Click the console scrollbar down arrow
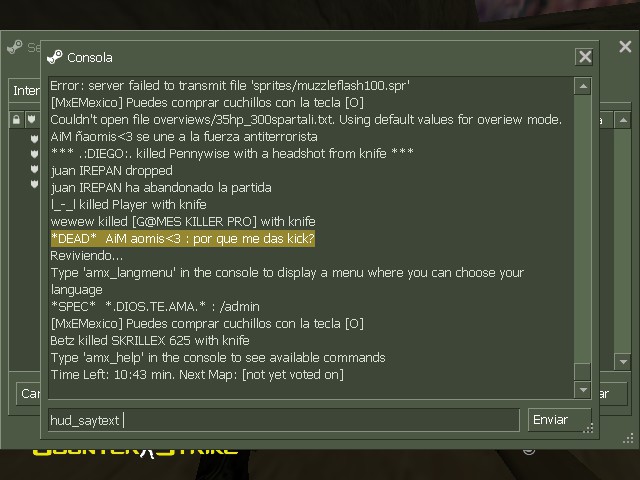640x480 pixels. click(583, 390)
